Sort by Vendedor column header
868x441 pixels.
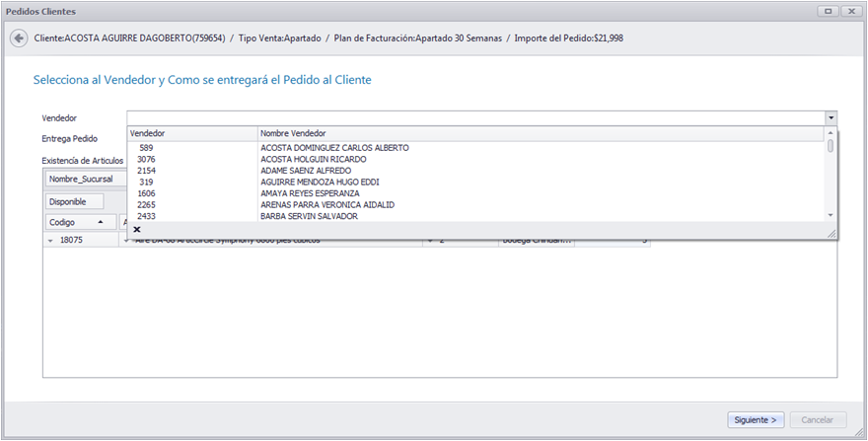pos(192,133)
